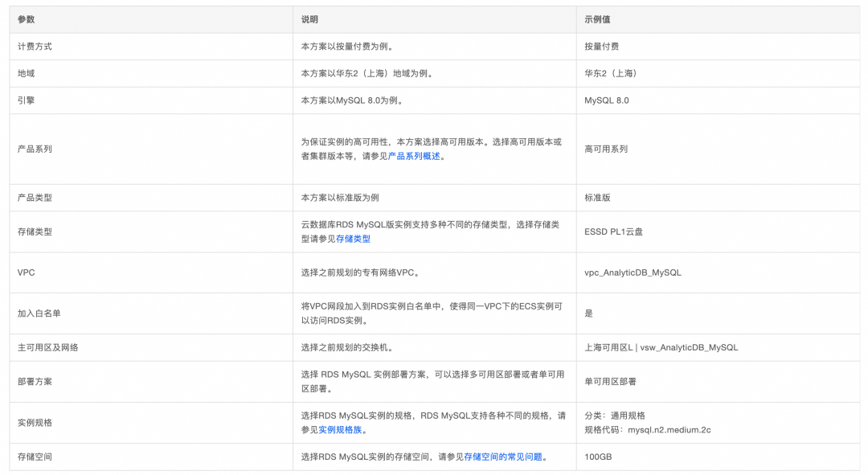
Task: Open the 存储空间的常见问题 link
Action: [503, 457]
